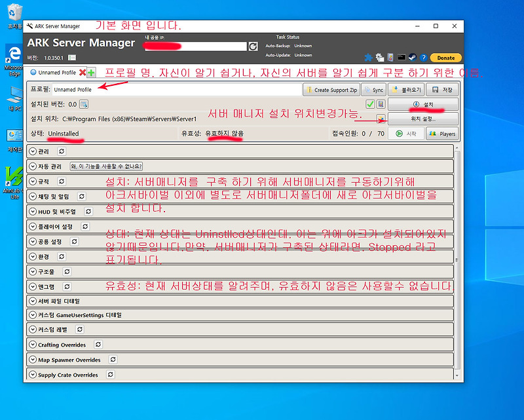Refresh public IP with circular arrow button
The image size is (524, 420).
[x=253, y=46]
